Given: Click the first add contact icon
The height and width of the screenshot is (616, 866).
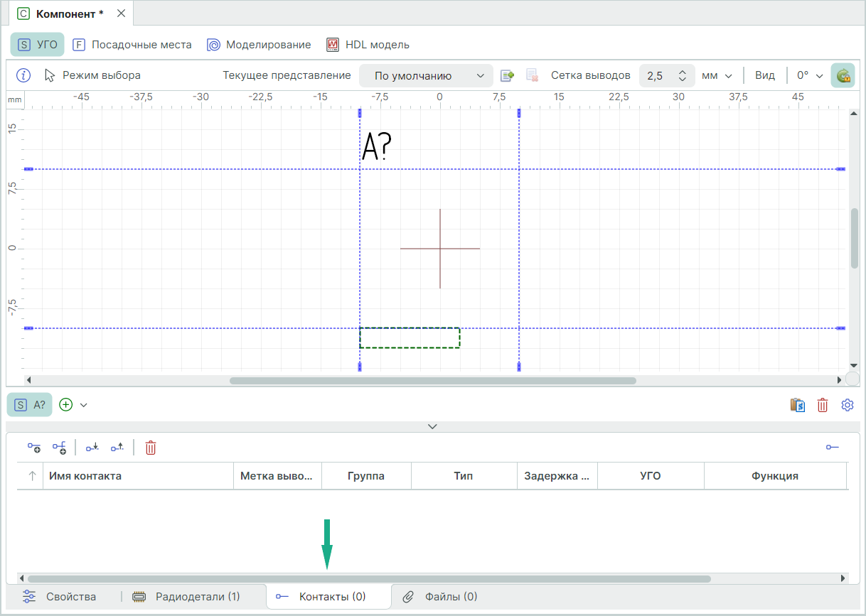Looking at the screenshot, I should (34, 448).
